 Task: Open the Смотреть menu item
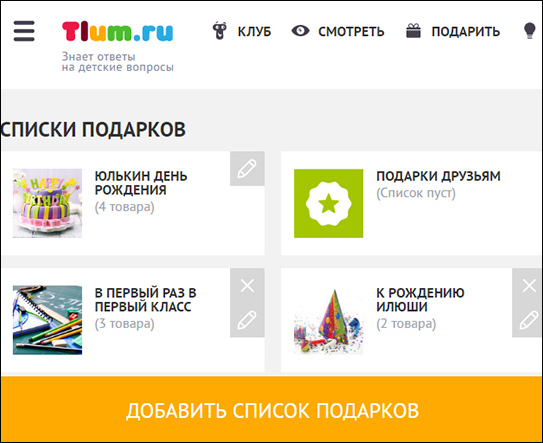pyautogui.click(x=351, y=32)
